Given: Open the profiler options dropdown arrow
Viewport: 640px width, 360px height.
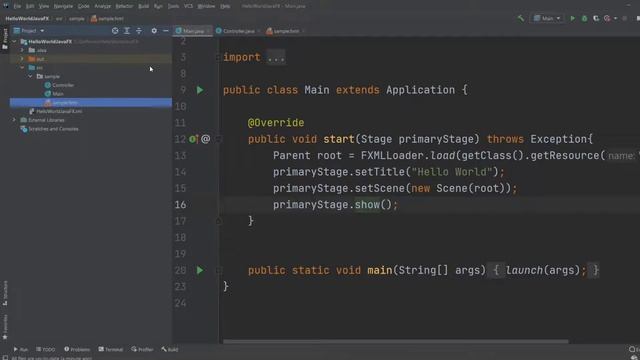Looking at the screenshot, I should pyautogui.click(x=615, y=18).
